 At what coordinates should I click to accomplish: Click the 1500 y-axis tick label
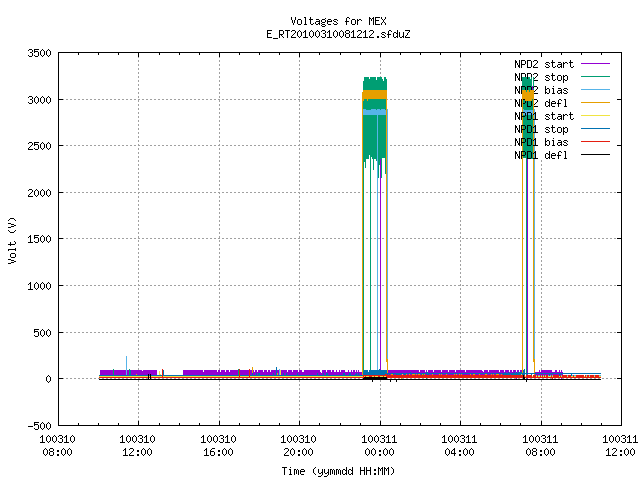coord(40,239)
